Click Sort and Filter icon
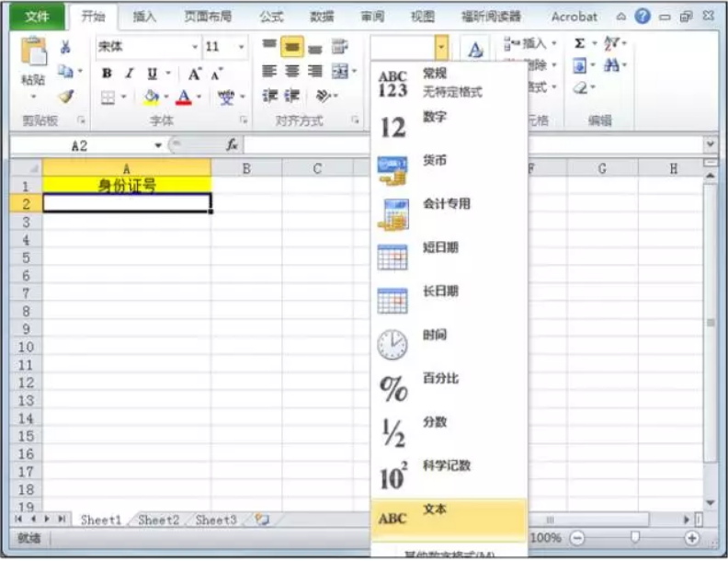The width and height of the screenshot is (728, 561). 611,43
